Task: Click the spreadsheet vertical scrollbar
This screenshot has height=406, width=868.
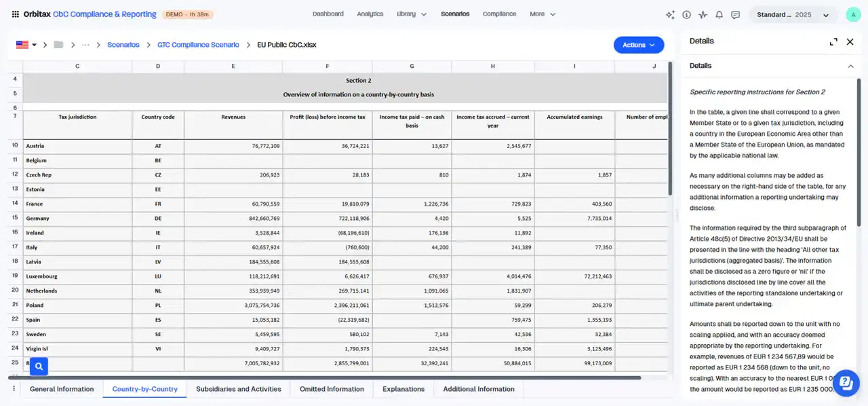Action: [x=671, y=129]
